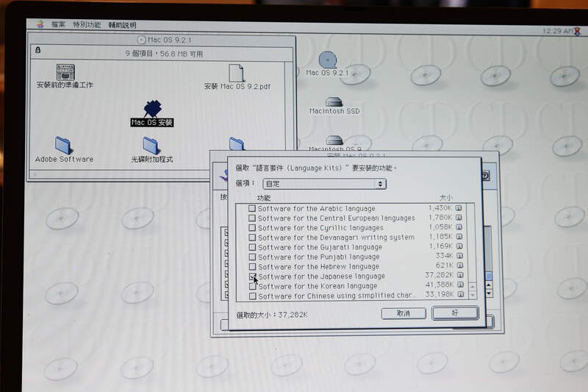Show info for Cyrillic languages software
This screenshot has width=588, height=392.
point(459,227)
